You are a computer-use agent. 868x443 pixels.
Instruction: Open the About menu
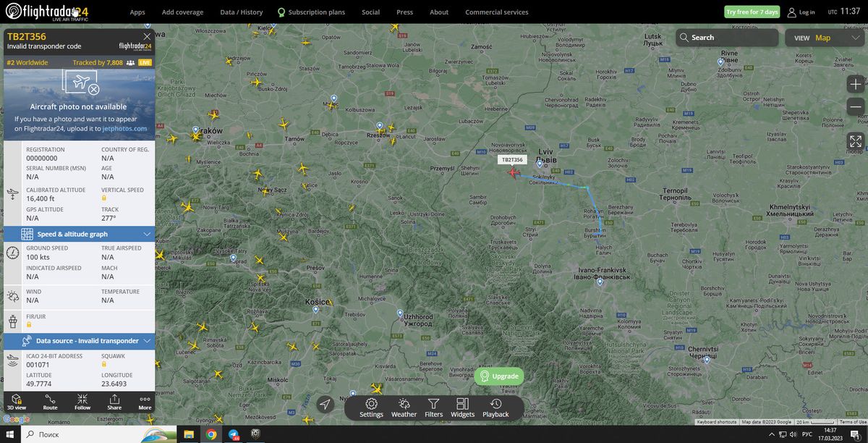439,12
